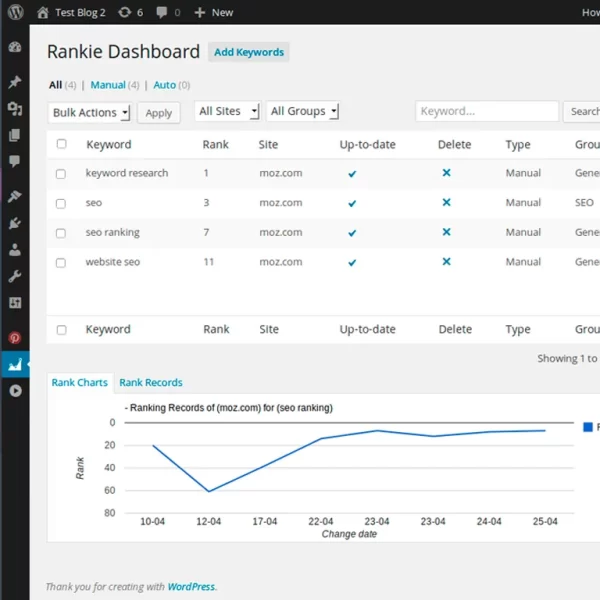Screen dimensions: 600x600
Task: Open Comments sidebar icon
Action: (x=15, y=161)
